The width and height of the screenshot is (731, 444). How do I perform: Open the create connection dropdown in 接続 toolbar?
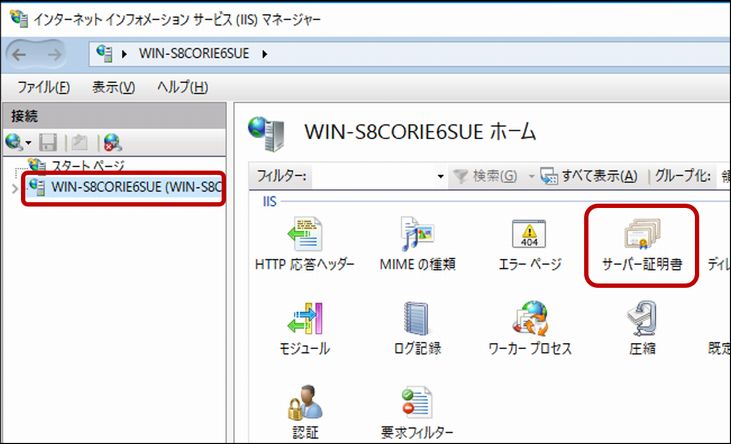[x=18, y=142]
